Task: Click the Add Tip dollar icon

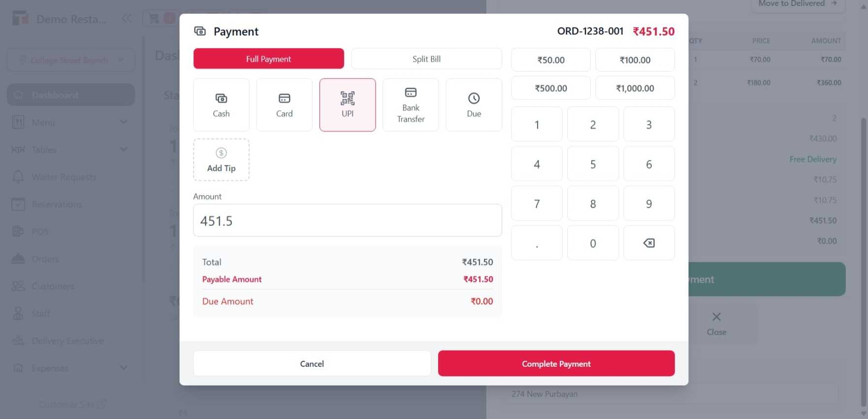Action: pos(221,153)
